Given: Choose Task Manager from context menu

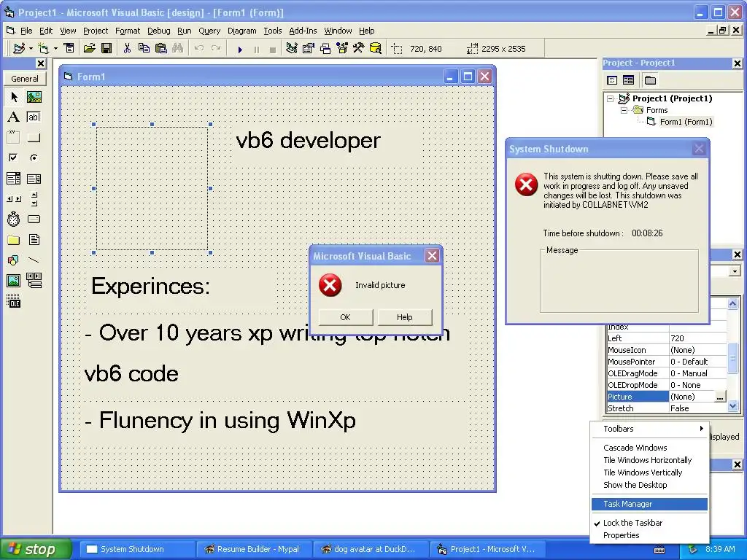Looking at the screenshot, I should coord(650,504).
